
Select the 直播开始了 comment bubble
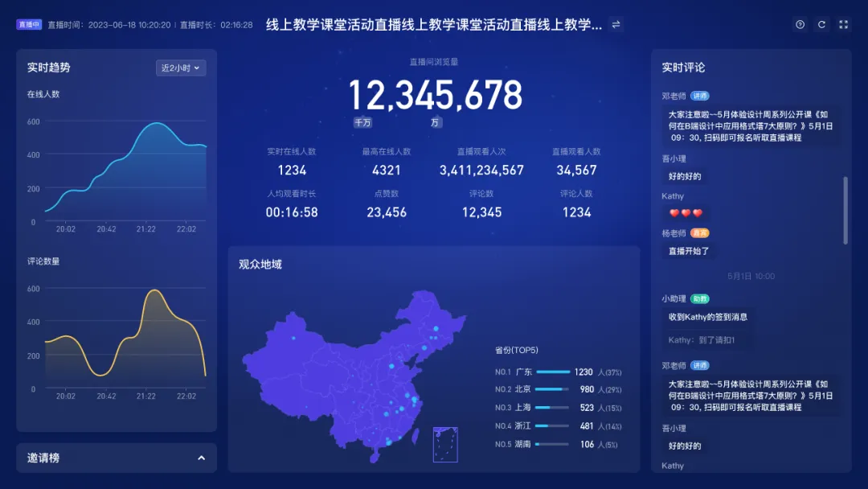click(690, 251)
